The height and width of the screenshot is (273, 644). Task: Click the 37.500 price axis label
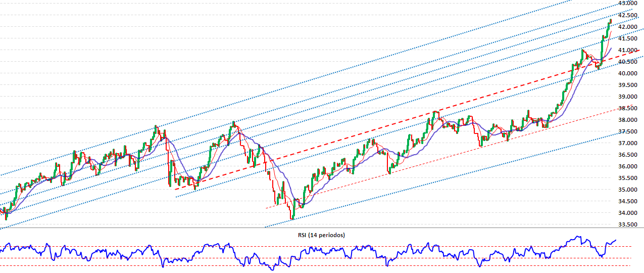pyautogui.click(x=629, y=131)
